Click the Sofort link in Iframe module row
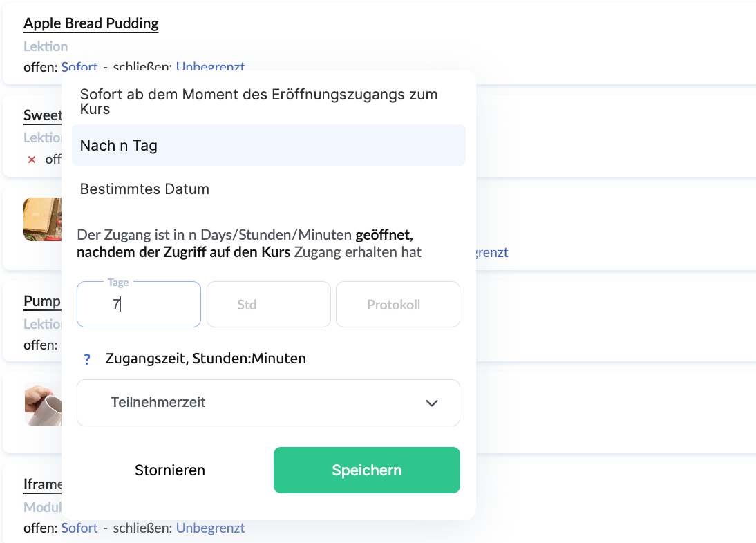The width and height of the screenshot is (756, 543). pyautogui.click(x=79, y=528)
